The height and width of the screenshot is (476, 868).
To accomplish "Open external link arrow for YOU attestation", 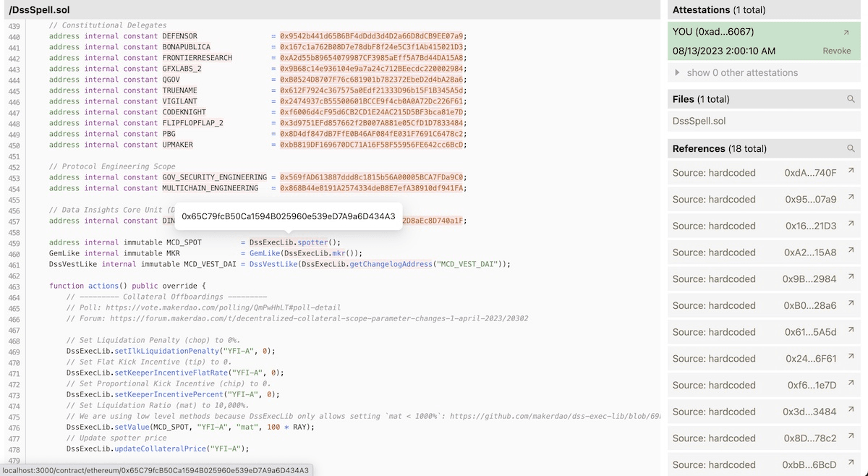I will pyautogui.click(x=846, y=33).
